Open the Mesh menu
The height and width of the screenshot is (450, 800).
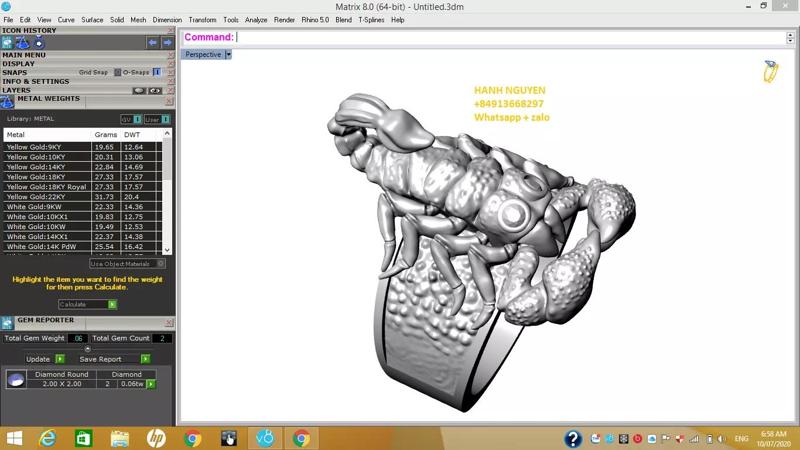coord(138,20)
